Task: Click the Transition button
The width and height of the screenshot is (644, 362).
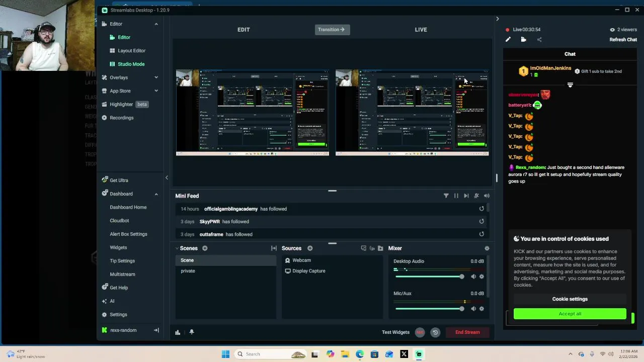Action: click(332, 30)
